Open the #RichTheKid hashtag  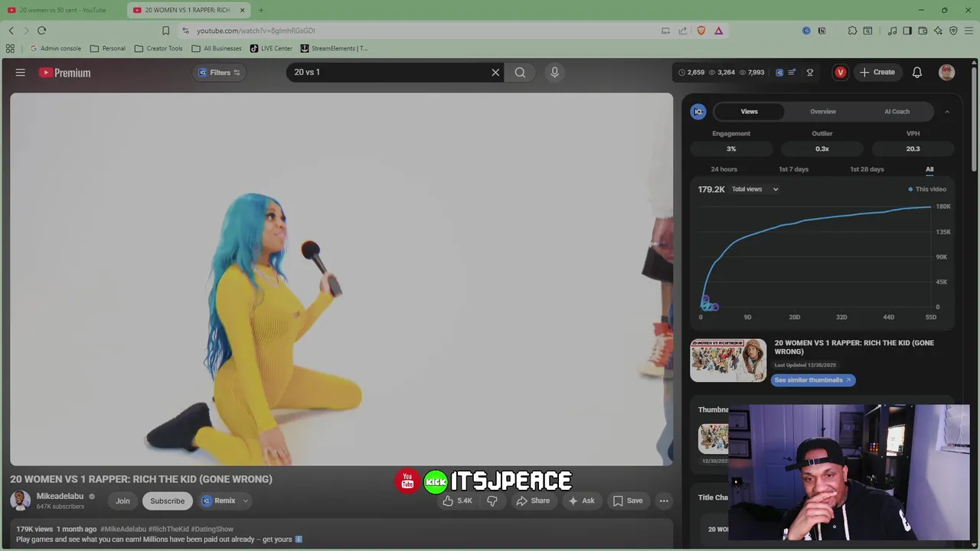click(168, 529)
